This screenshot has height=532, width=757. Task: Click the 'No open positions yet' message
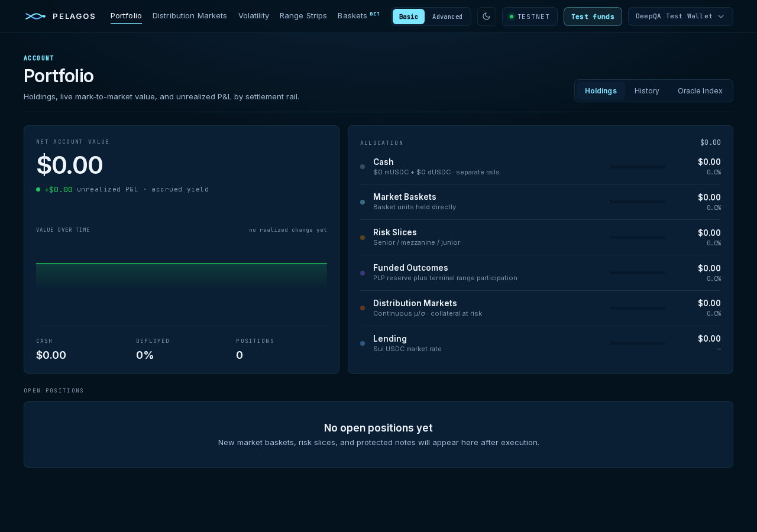[378, 428]
